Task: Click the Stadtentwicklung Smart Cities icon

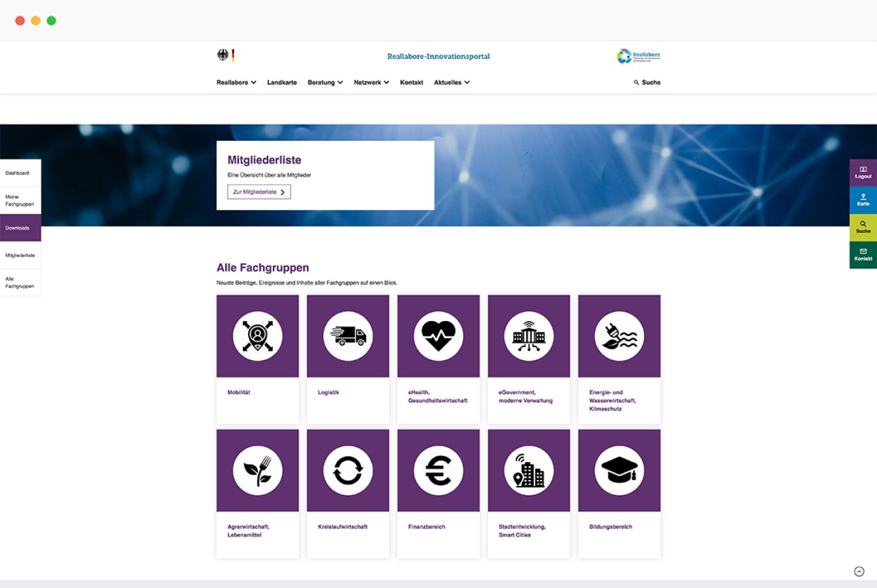Action: (528, 470)
